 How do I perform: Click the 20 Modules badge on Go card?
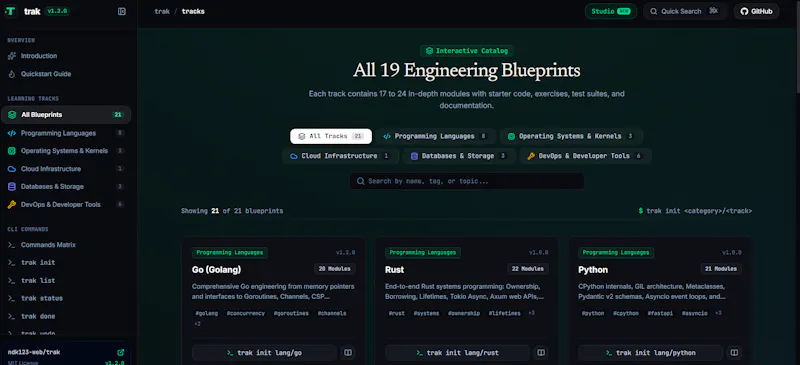335,269
